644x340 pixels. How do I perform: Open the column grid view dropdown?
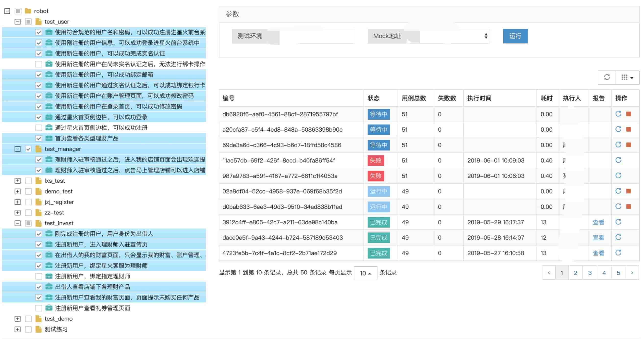627,77
